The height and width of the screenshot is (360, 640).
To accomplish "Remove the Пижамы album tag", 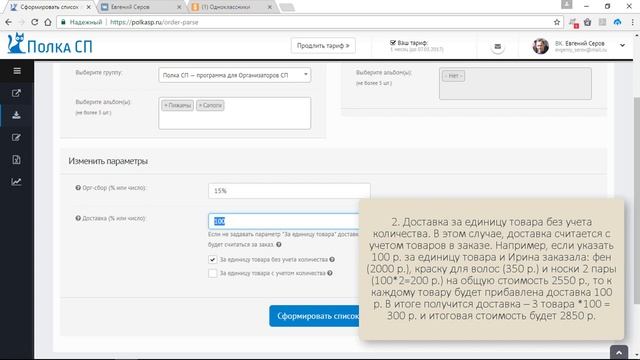I will 166,105.
